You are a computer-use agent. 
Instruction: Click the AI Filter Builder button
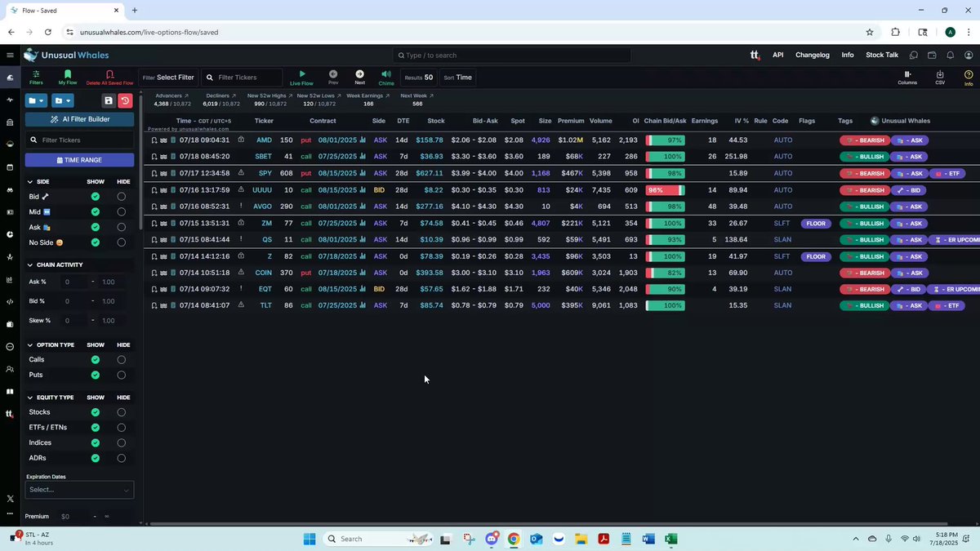click(79, 119)
